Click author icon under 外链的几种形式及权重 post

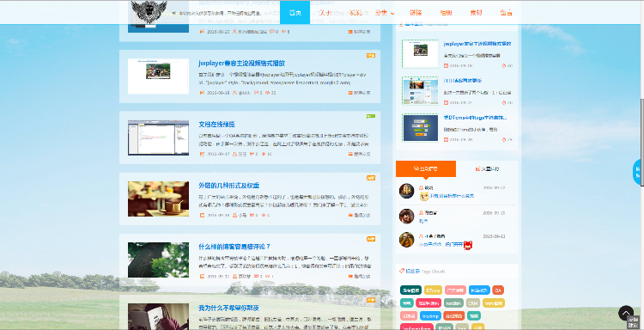[235, 215]
